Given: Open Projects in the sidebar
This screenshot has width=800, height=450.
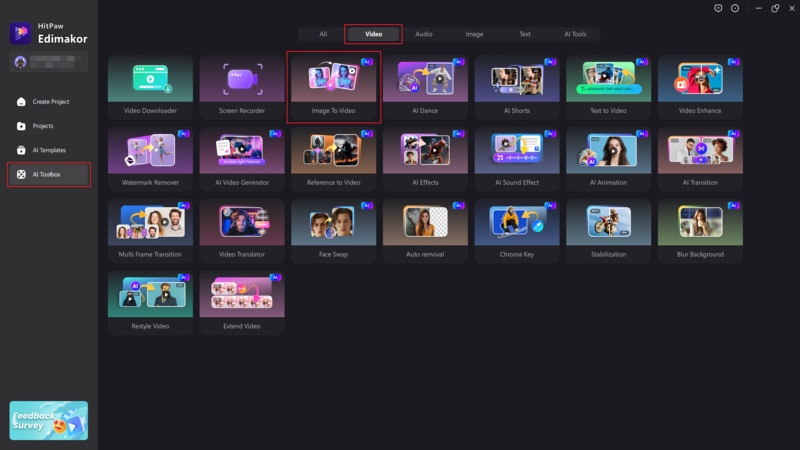Looking at the screenshot, I should pyautogui.click(x=49, y=126).
